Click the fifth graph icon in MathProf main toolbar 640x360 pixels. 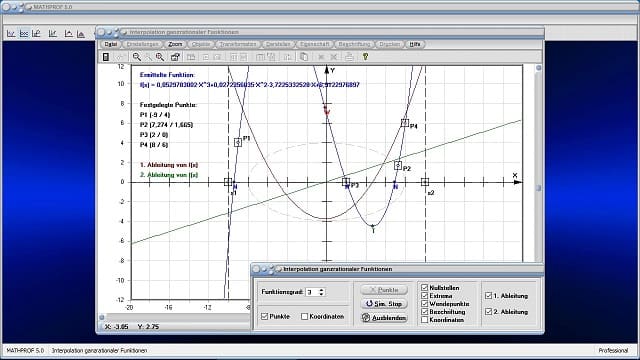[68, 33]
